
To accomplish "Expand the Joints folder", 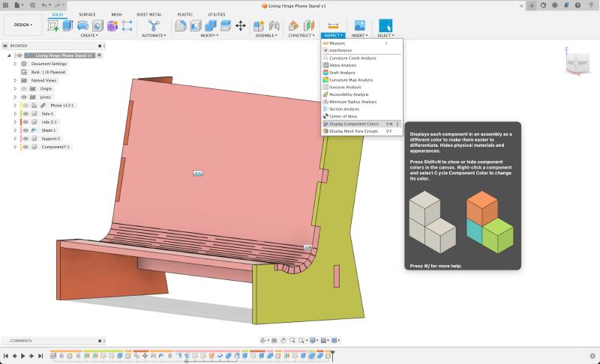I will point(15,97).
